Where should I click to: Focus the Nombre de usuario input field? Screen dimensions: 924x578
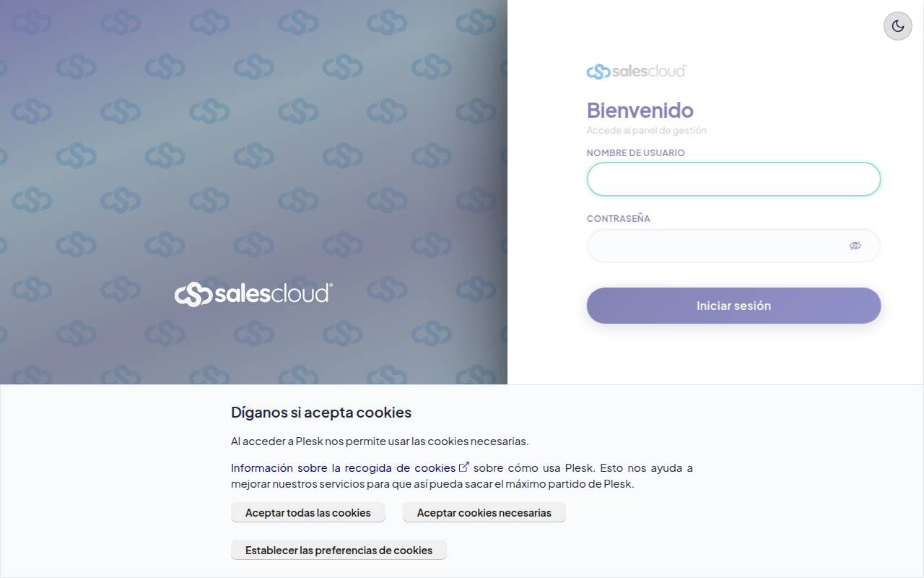(733, 179)
